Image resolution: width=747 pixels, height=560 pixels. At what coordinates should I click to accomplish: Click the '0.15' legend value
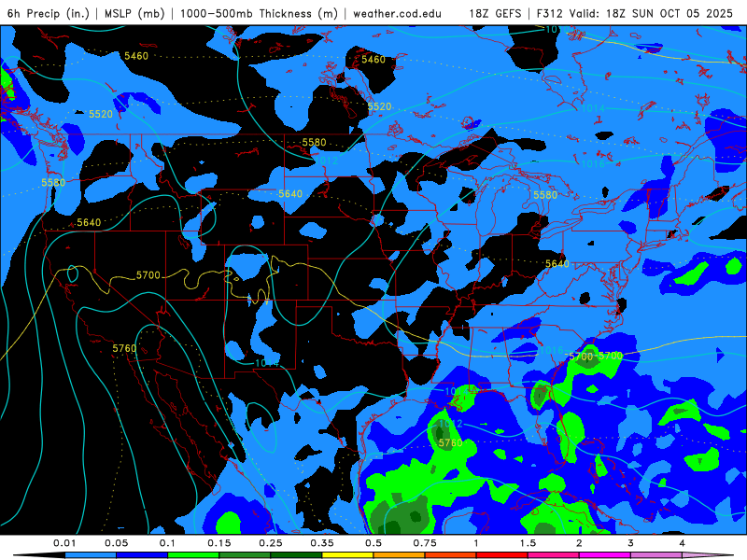[219, 543]
